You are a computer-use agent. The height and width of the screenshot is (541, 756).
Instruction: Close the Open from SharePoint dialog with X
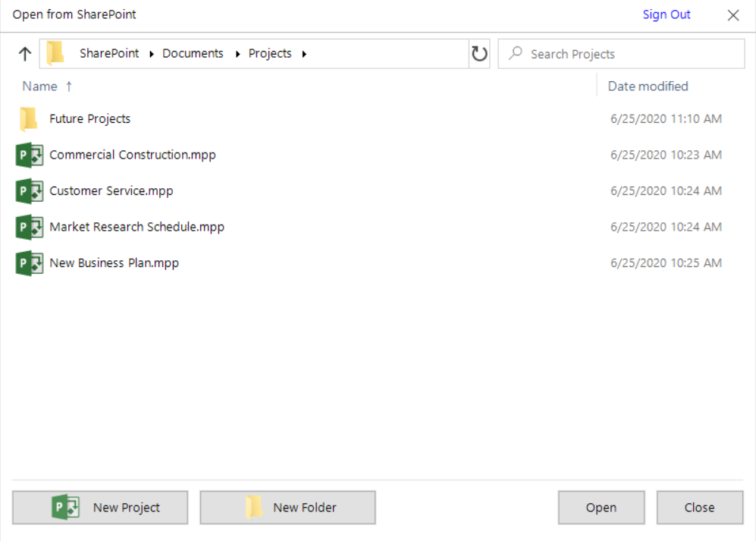732,15
